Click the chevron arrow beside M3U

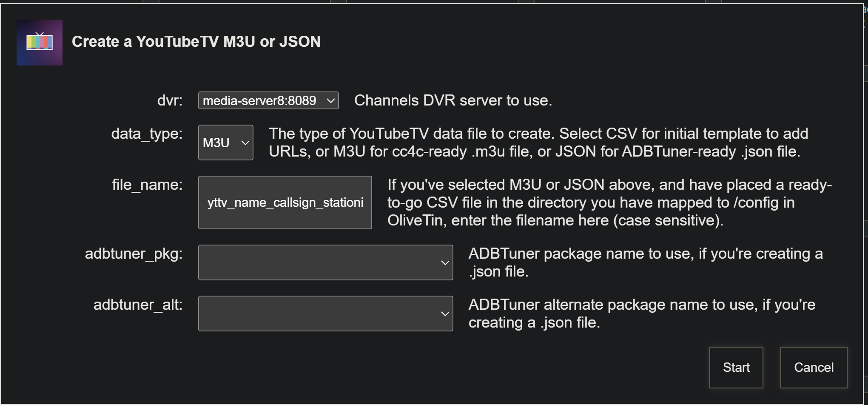[x=245, y=143]
